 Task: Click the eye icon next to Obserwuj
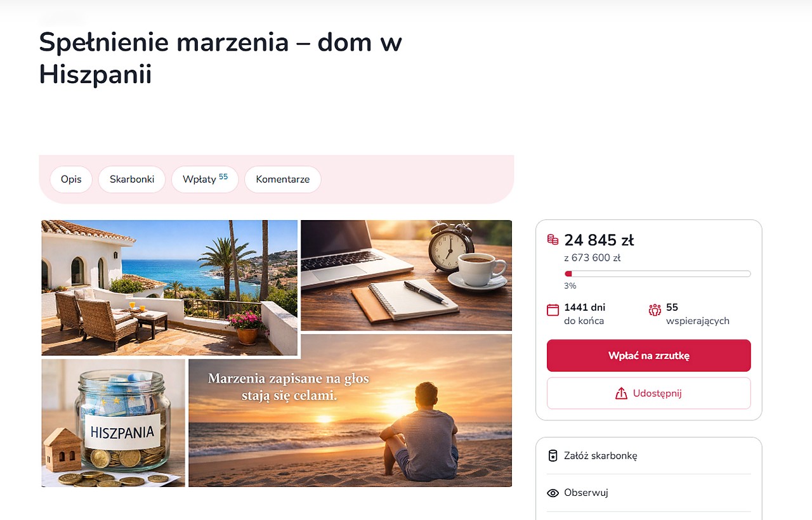point(553,493)
